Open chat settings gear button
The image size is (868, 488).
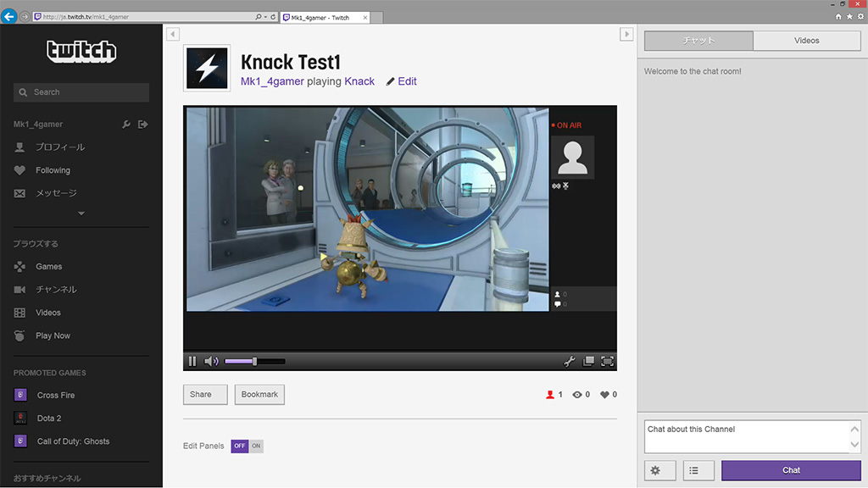[660, 470]
